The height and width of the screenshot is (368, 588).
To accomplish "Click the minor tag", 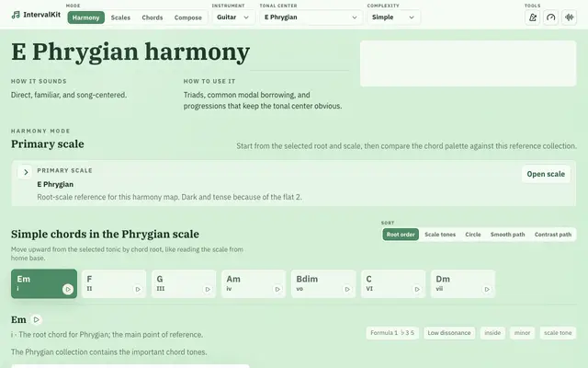I will tap(522, 333).
